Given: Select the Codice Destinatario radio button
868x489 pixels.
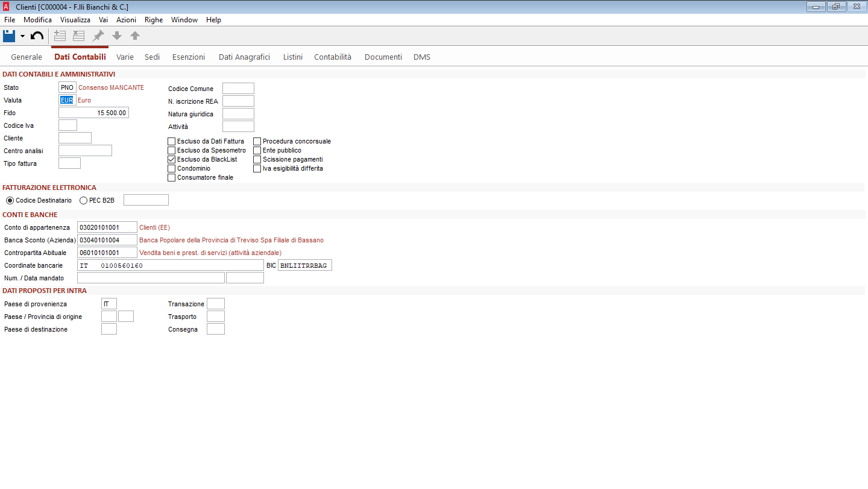Looking at the screenshot, I should pyautogui.click(x=10, y=200).
